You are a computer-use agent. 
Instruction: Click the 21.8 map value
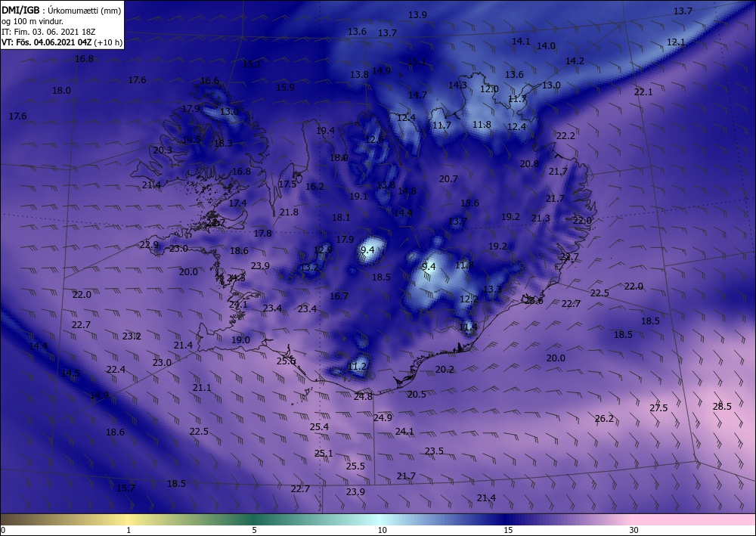point(289,212)
